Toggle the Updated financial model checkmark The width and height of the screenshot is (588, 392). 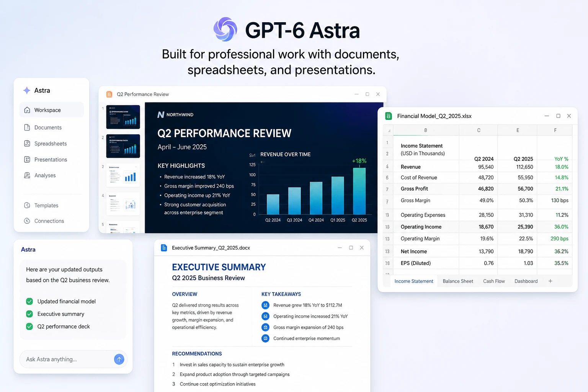[x=29, y=301]
